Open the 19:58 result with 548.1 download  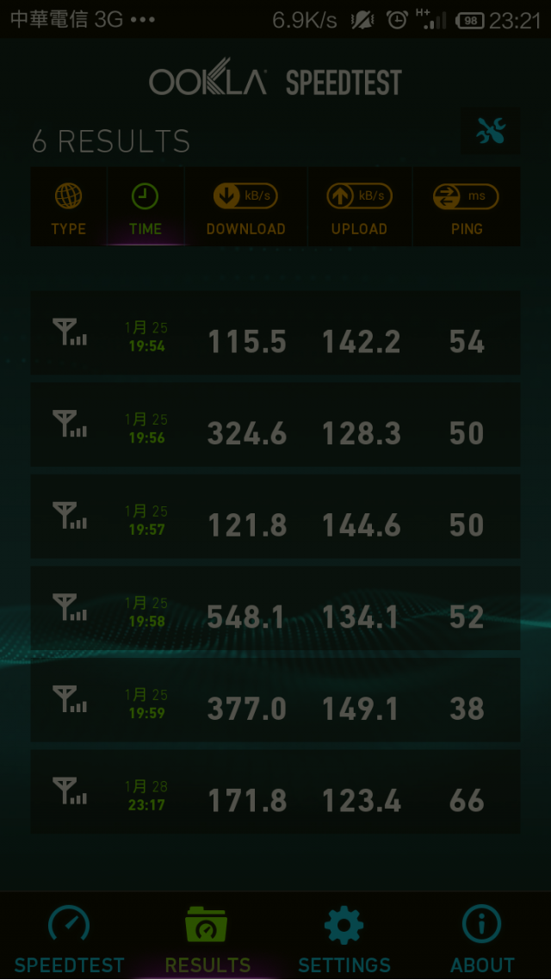coord(275,609)
